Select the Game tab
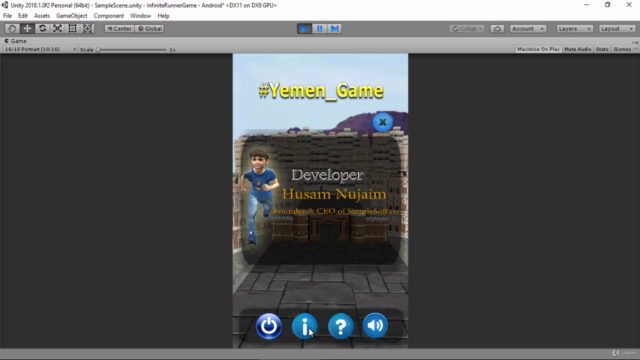Image resolution: width=640 pixels, height=360 pixels. [x=16, y=41]
